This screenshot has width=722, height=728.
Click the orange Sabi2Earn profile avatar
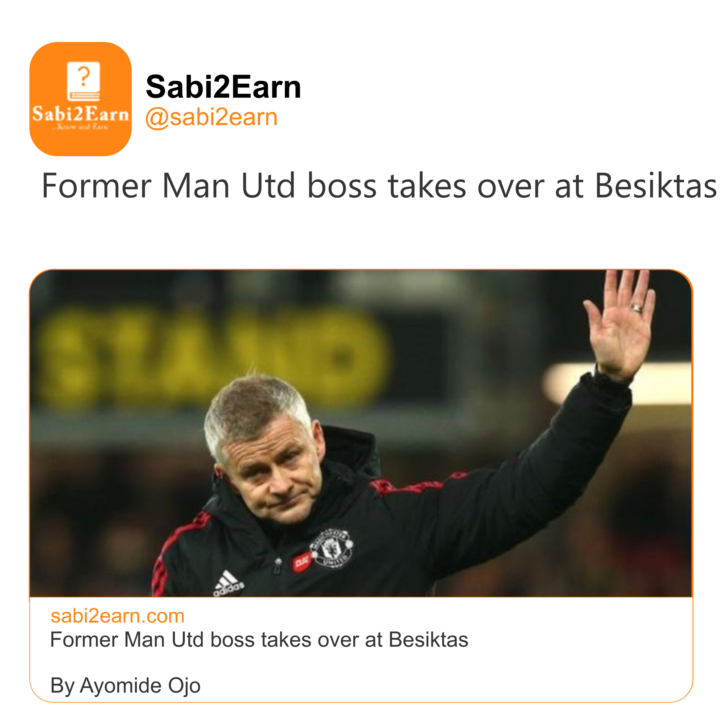80,99
